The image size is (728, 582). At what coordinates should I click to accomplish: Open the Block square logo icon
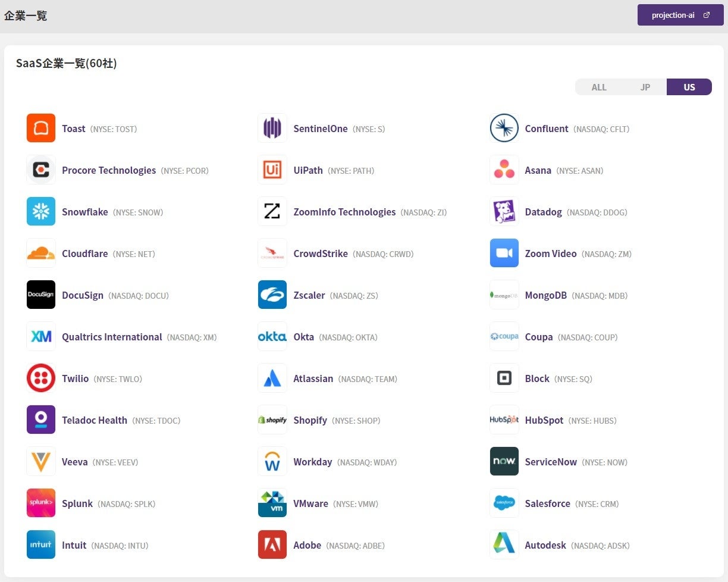[504, 378]
